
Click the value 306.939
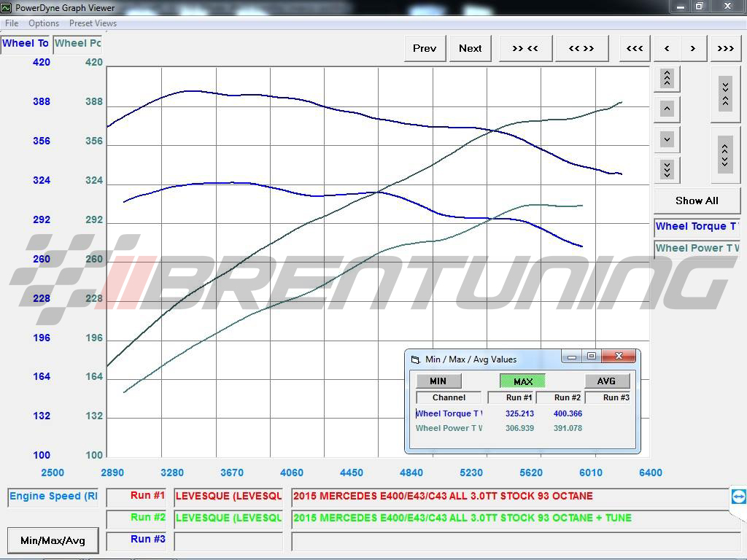click(x=519, y=428)
